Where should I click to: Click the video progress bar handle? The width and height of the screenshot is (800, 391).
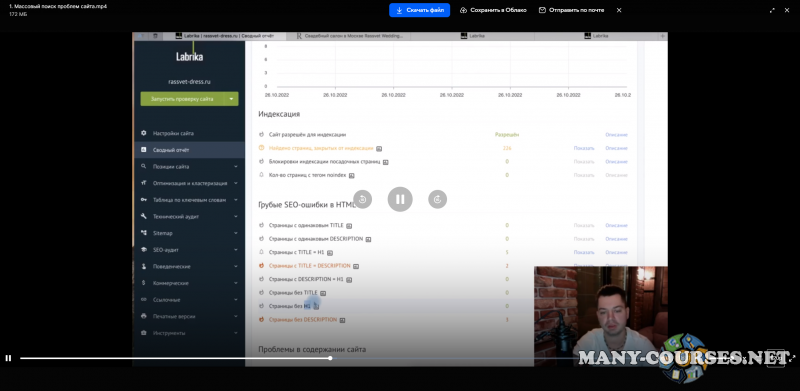tap(331, 358)
